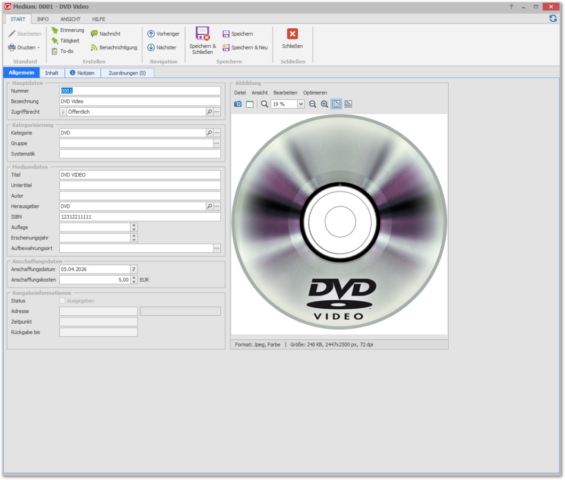
Task: Click the Drucken printer icon
Action: (12, 47)
